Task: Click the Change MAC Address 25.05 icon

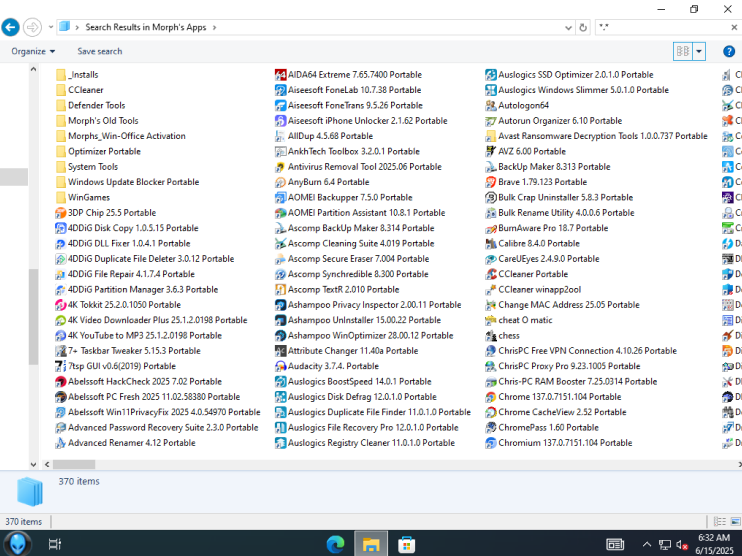Action: [491, 305]
